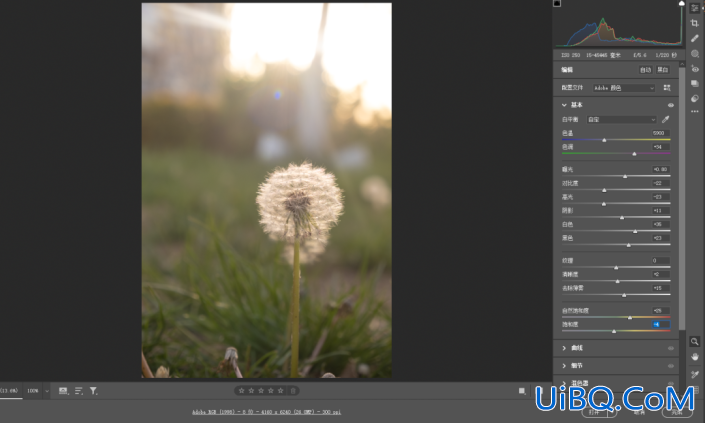The image size is (705, 423).
Task: Toggle the color sampler tool icon
Action: [695, 374]
